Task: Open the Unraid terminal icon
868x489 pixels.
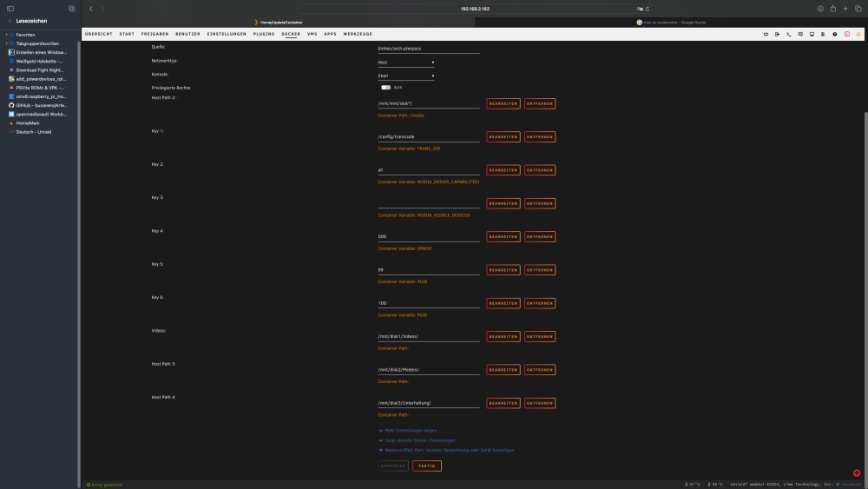Action: (x=789, y=35)
